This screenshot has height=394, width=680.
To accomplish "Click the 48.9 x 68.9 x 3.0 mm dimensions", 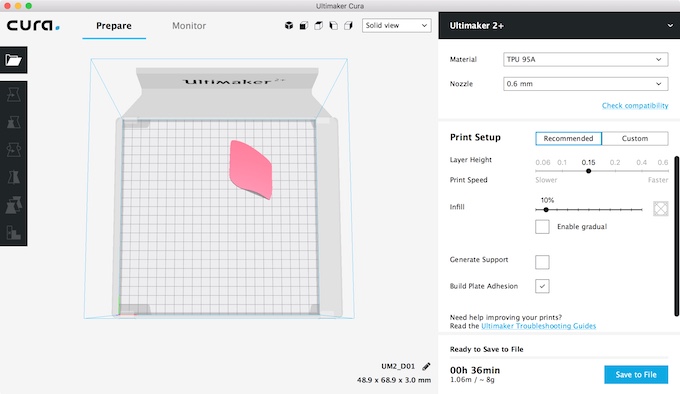I will 394,380.
